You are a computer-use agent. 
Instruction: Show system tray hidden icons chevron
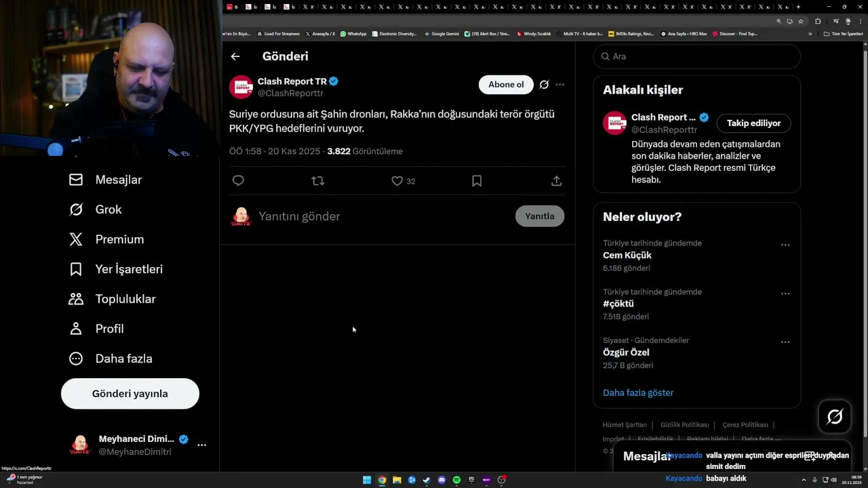click(804, 480)
